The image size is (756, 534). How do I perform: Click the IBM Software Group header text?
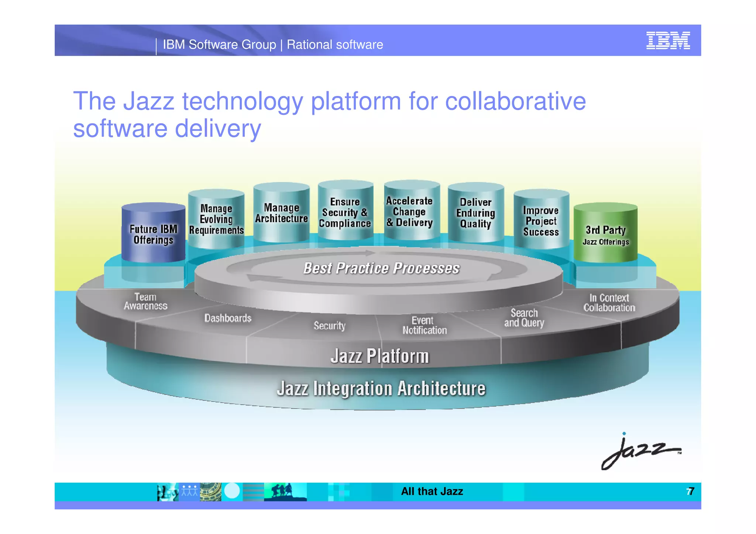coord(219,45)
